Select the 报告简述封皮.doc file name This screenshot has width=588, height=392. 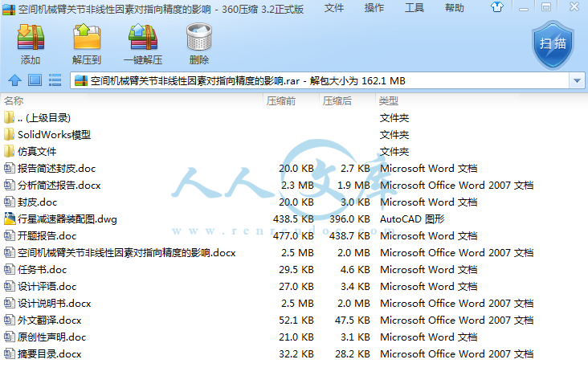click(56, 169)
